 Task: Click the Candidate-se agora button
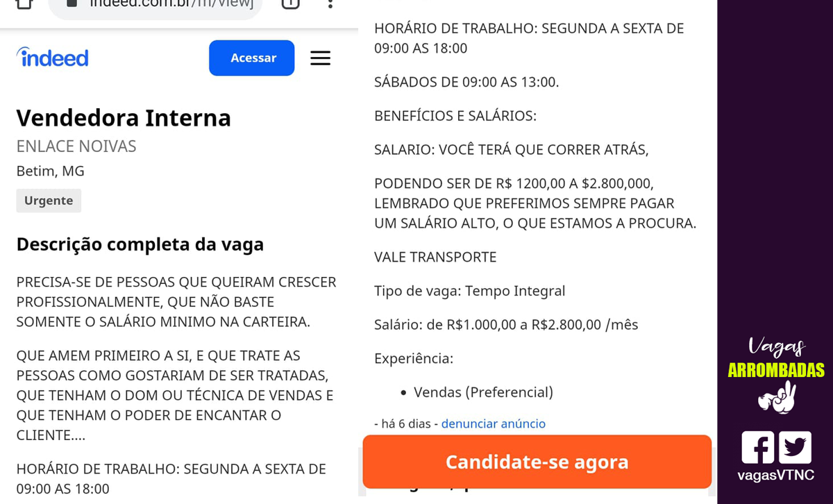click(537, 462)
